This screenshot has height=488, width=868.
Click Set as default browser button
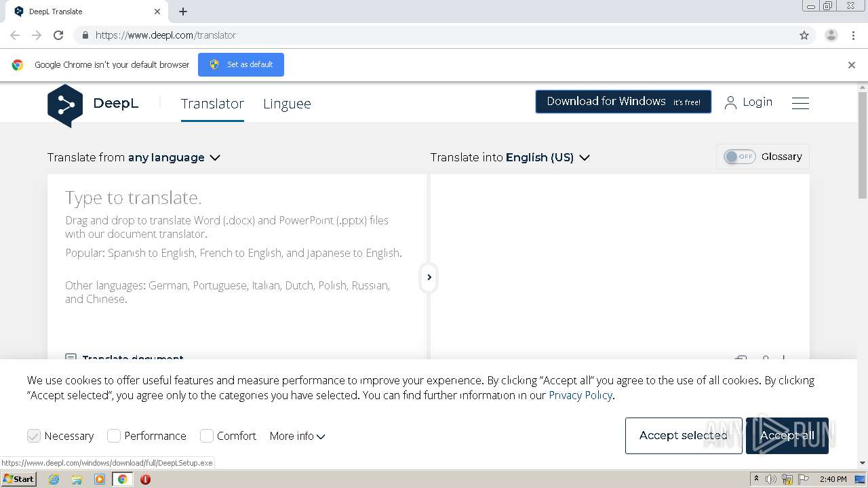(241, 64)
